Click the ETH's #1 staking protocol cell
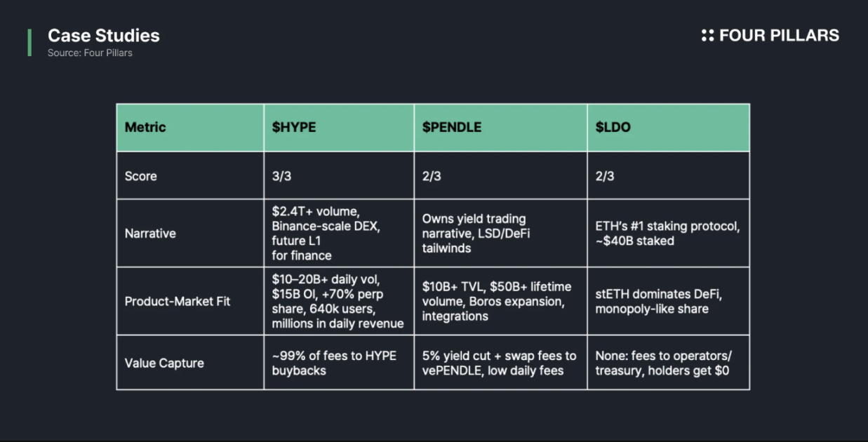The image size is (868, 442). click(x=667, y=234)
